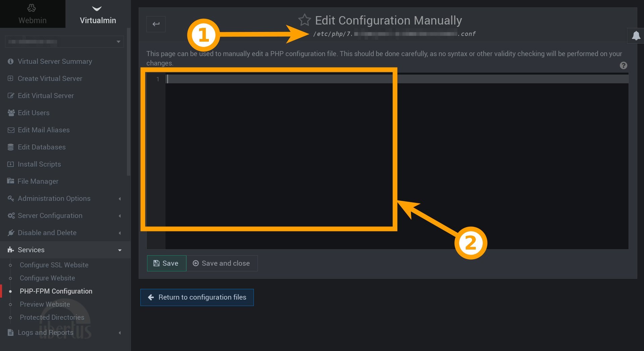This screenshot has width=644, height=351.
Task: Expand the Server Configuration section
Action: (120, 216)
